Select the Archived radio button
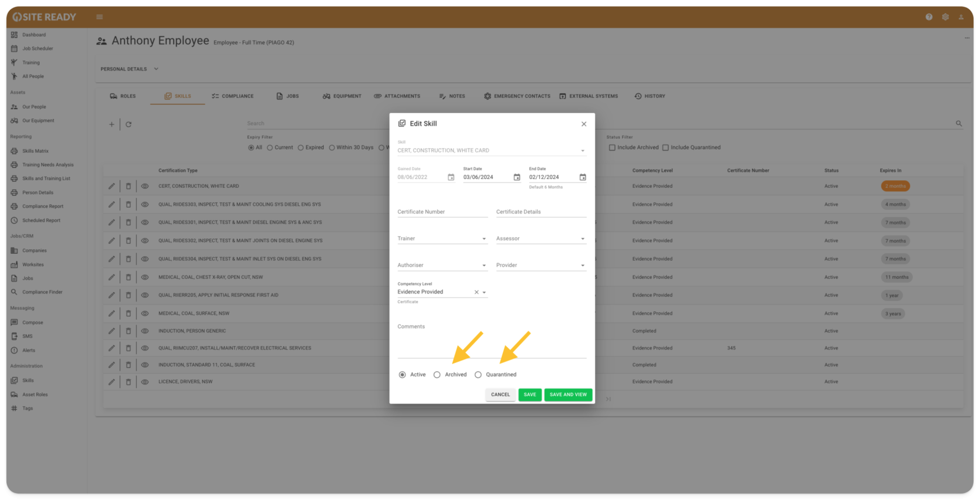The height and width of the screenshot is (500, 980). tap(437, 375)
